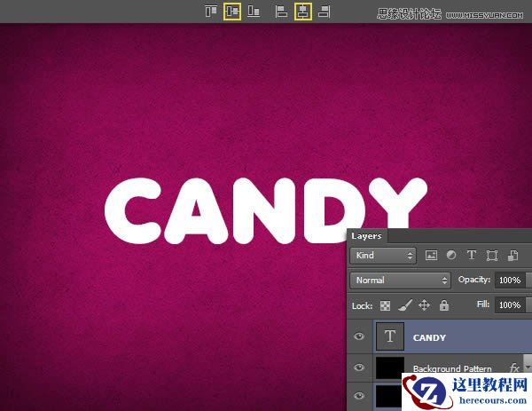Click the fx icon on Background Pattern

click(514, 368)
